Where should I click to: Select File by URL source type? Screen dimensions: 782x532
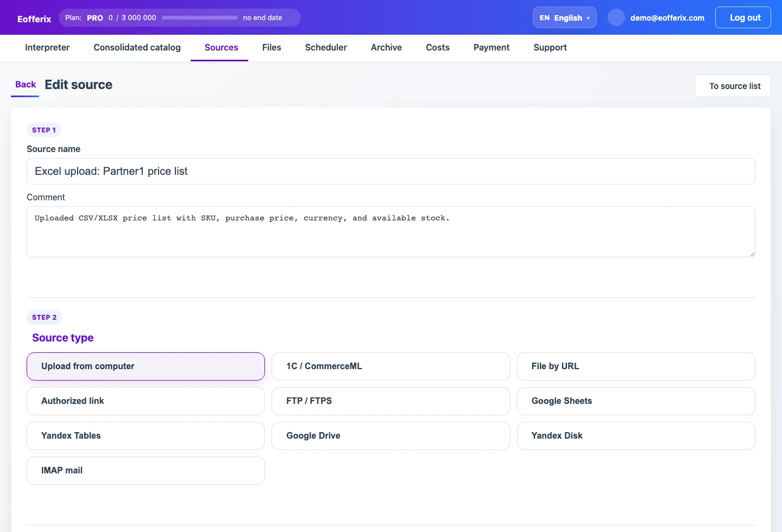pyautogui.click(x=636, y=366)
